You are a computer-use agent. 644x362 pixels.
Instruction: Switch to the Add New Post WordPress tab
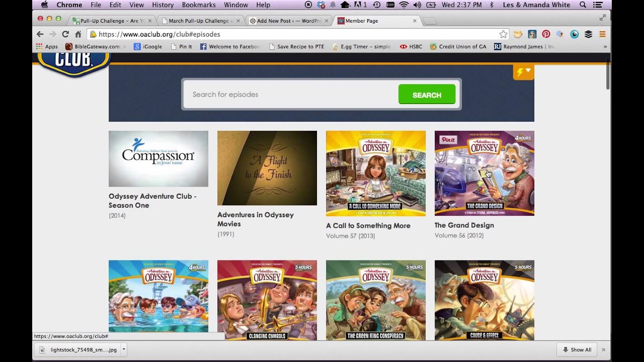tap(288, 21)
